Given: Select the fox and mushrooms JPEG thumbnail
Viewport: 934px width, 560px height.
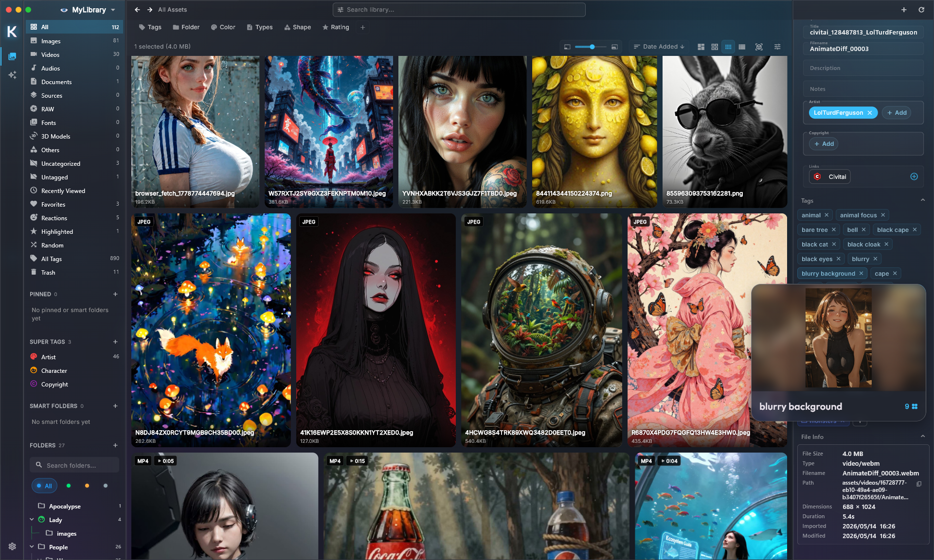Looking at the screenshot, I should click(211, 330).
